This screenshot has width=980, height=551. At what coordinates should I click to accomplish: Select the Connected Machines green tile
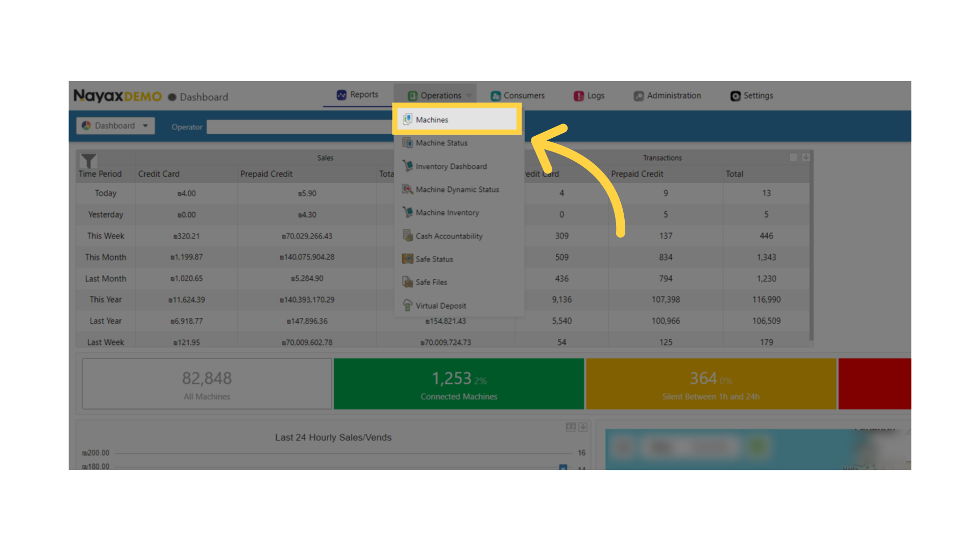click(459, 384)
